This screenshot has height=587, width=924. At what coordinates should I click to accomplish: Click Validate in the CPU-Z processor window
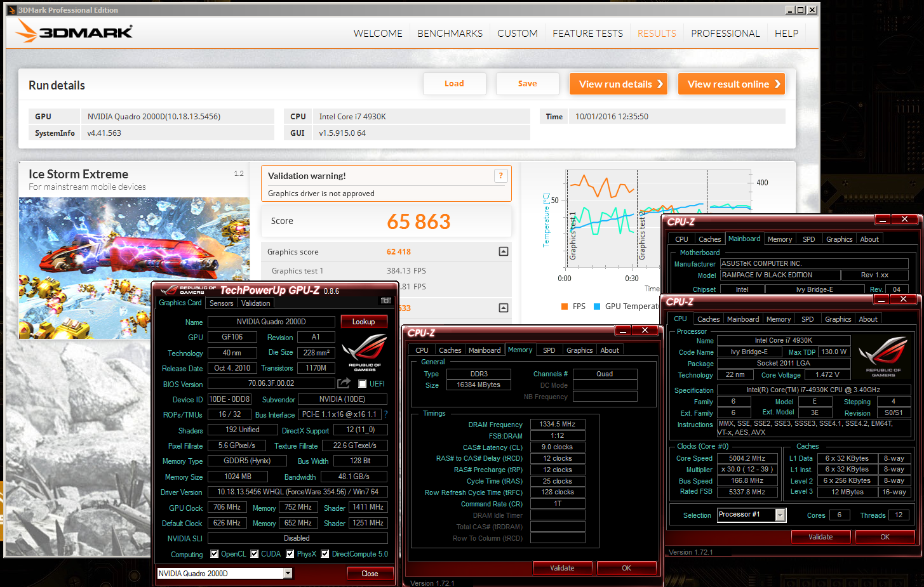tap(820, 537)
